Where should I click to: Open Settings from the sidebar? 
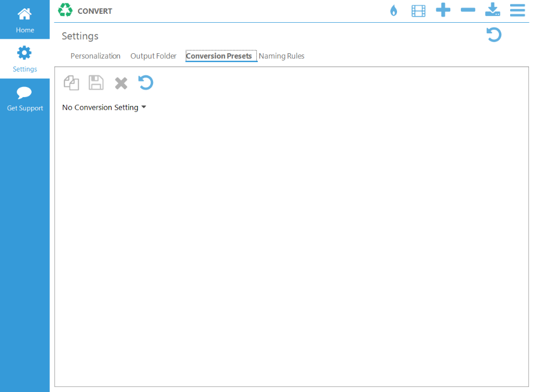25,59
